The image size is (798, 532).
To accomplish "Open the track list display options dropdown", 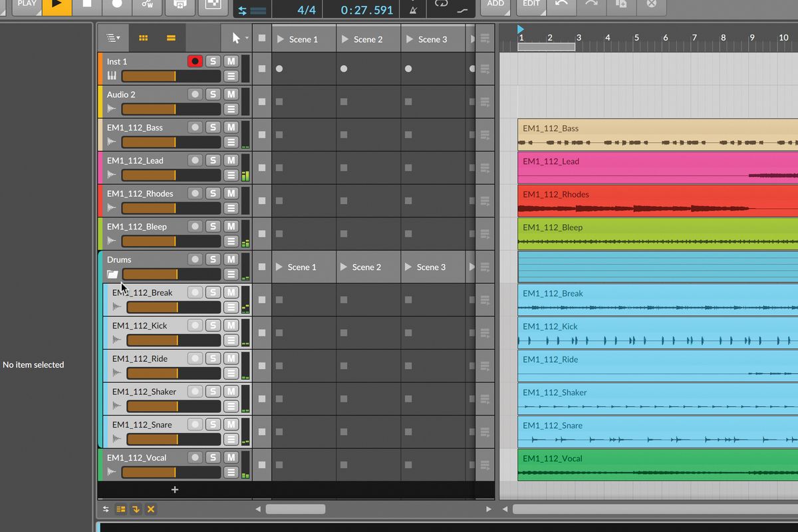I will click(112, 38).
